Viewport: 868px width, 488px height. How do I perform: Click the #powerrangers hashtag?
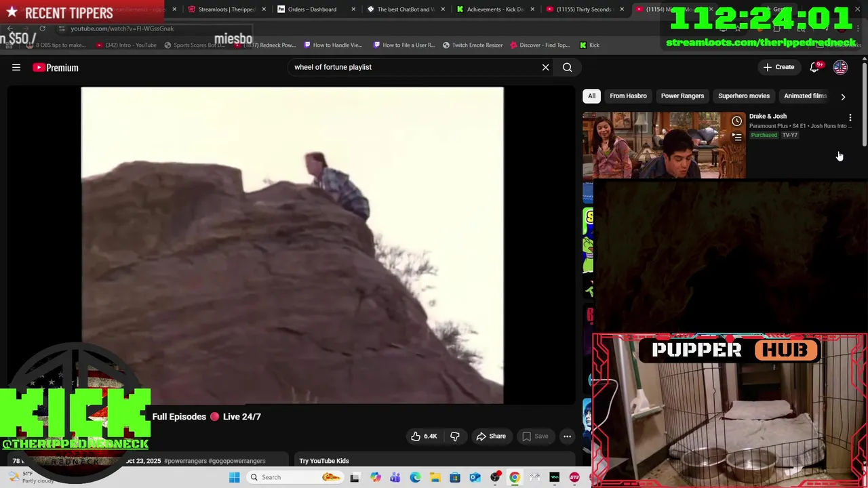185,461
